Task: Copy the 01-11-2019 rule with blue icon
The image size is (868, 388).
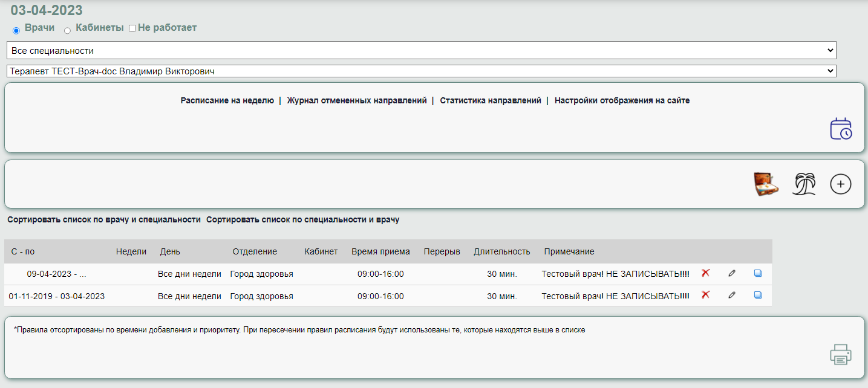Action: point(758,295)
